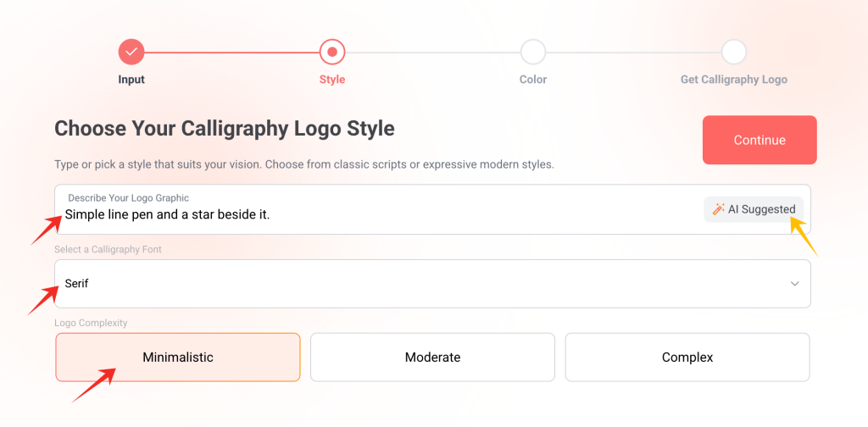The height and width of the screenshot is (427, 868).
Task: Click the Input step checkmark circle
Action: (x=131, y=52)
